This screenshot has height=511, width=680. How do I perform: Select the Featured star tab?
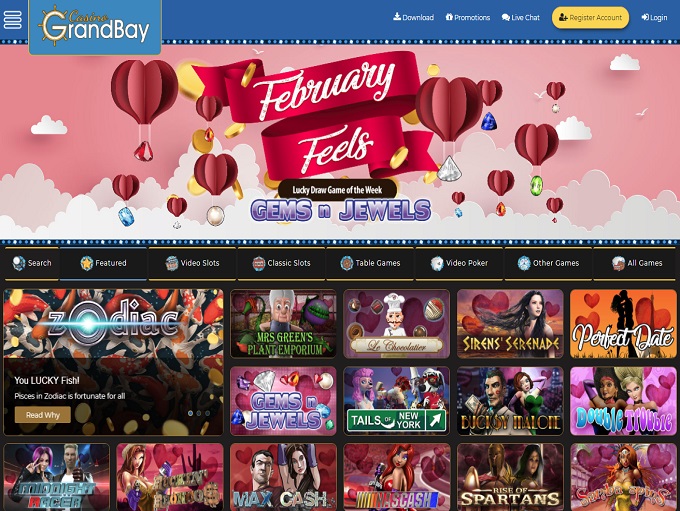coord(103,263)
